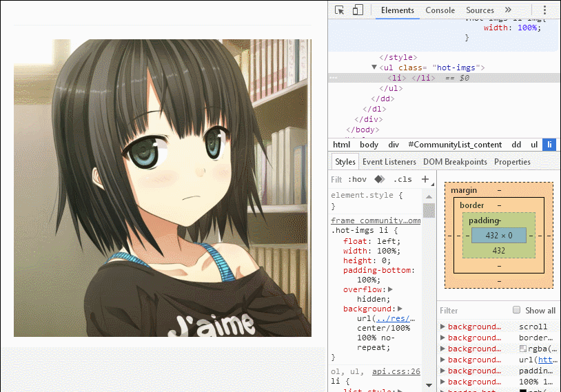Expand the background property shorthand arrow
561x392 pixels.
tap(400, 309)
